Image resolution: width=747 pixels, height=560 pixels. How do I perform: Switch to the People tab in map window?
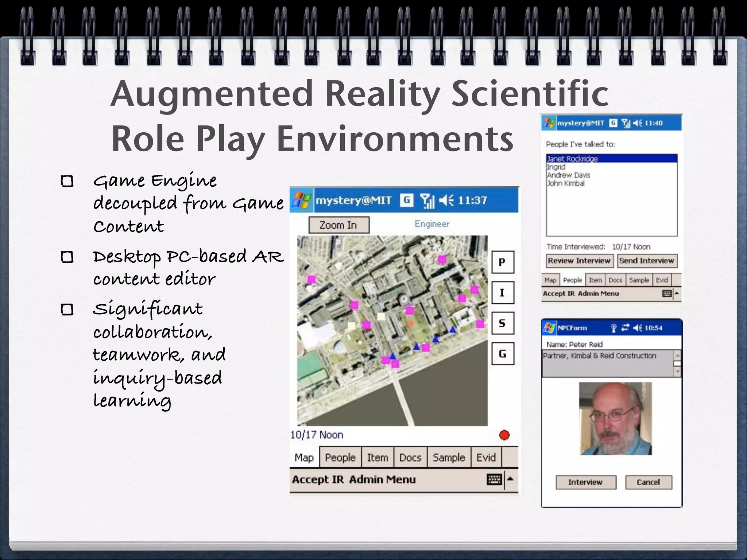(340, 458)
